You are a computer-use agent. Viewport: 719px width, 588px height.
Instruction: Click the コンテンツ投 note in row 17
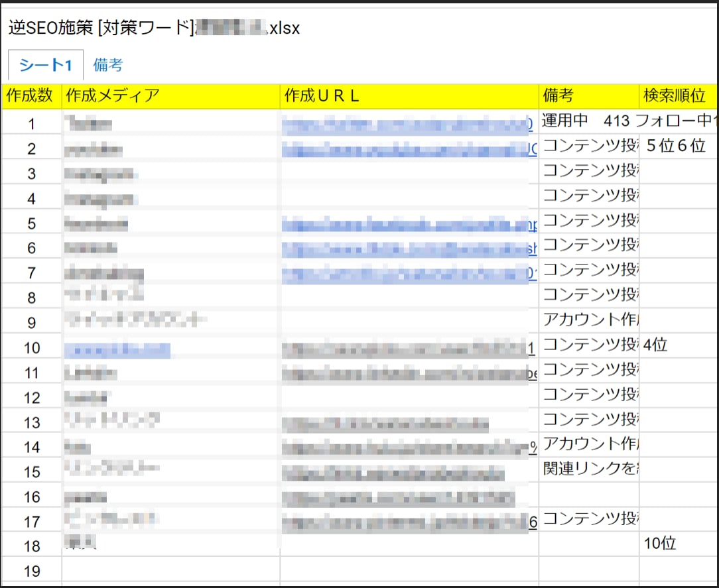tap(589, 519)
